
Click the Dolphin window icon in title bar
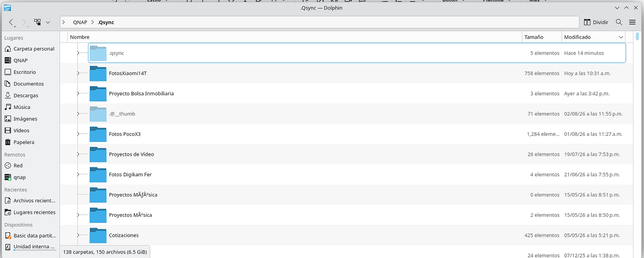click(x=8, y=8)
